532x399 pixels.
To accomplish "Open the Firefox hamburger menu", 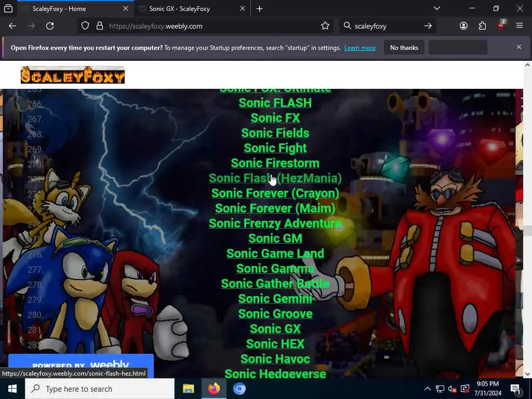I will pyautogui.click(x=519, y=26).
